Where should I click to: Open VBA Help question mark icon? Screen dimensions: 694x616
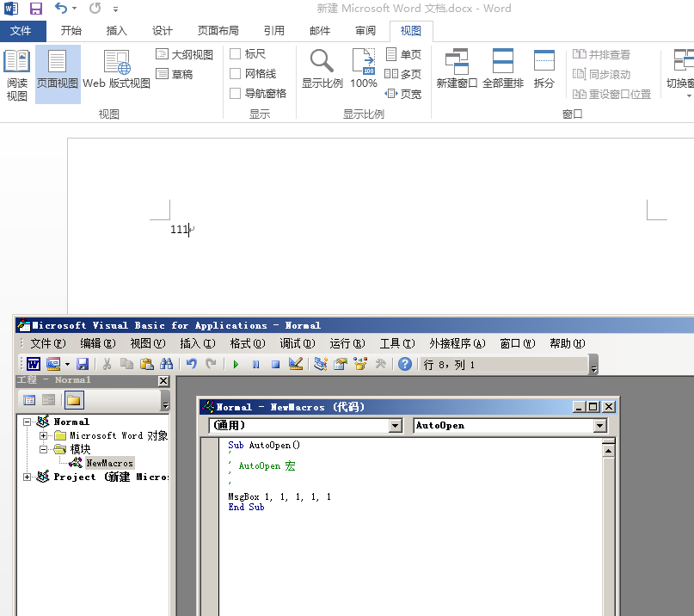pos(404,364)
